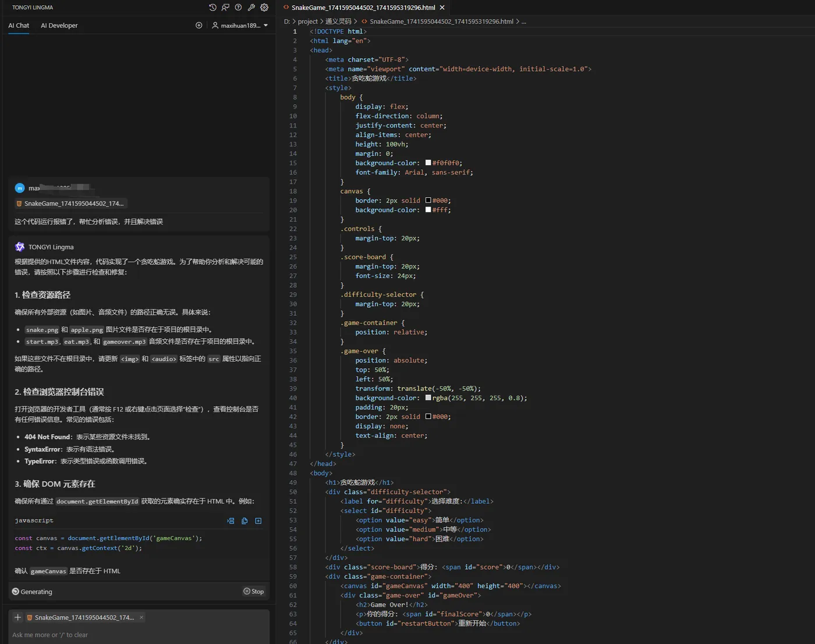This screenshot has height=644, width=815.
Task: Click the #000 color swatch on line 42
Action: pos(428,417)
